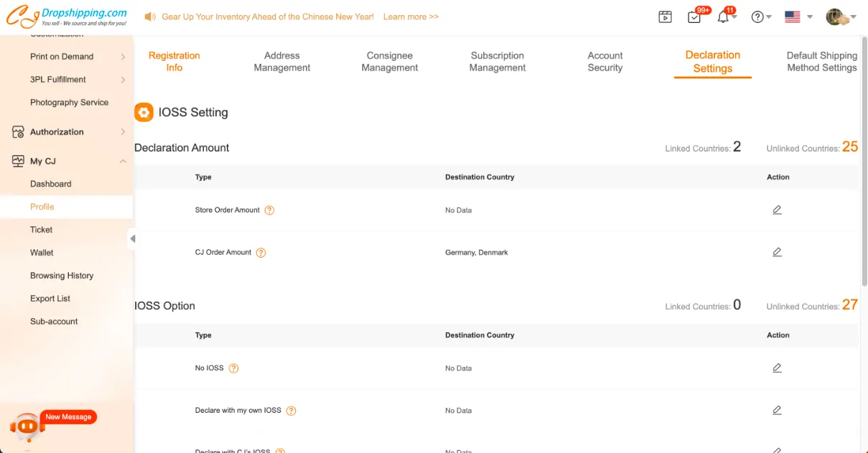Collapse the My CJ menu section

123,162
